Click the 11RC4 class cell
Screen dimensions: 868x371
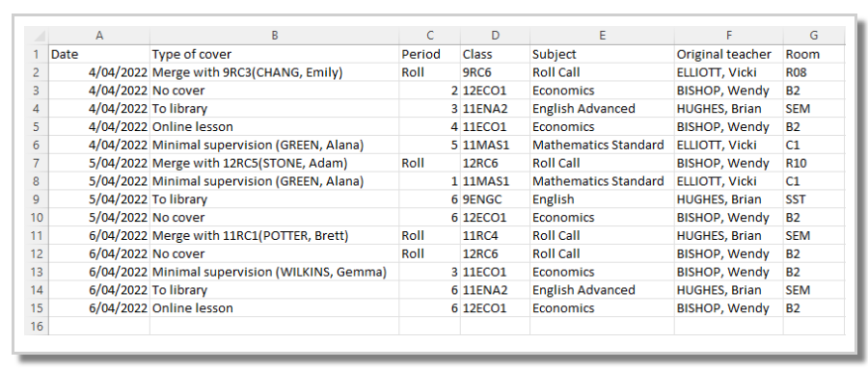tap(495, 235)
